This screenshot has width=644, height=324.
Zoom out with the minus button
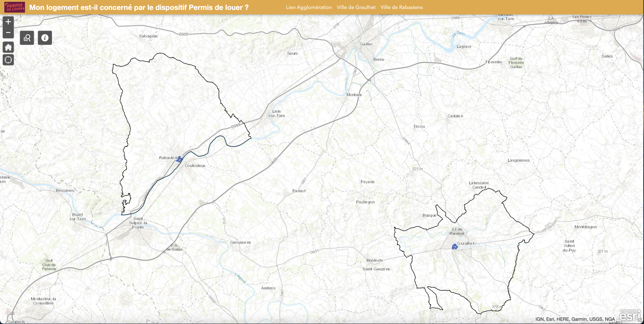8,33
